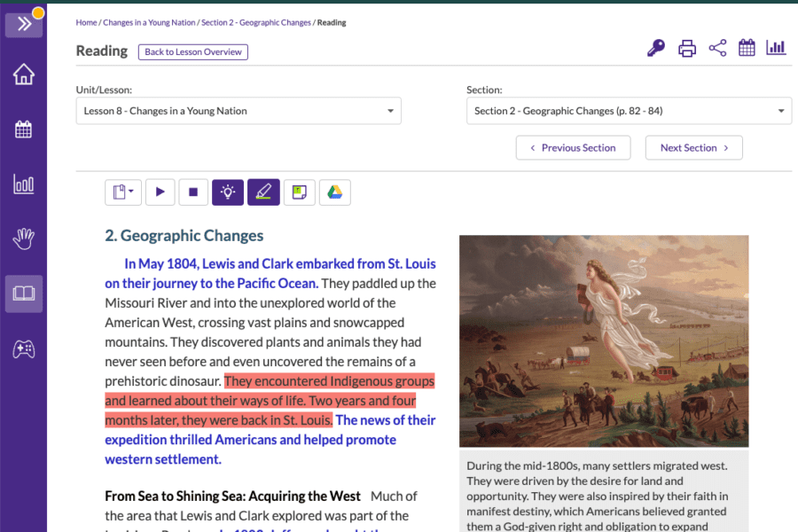This screenshot has height=532, width=798.
Task: Click the printer icon to print reading
Action: pos(686,49)
